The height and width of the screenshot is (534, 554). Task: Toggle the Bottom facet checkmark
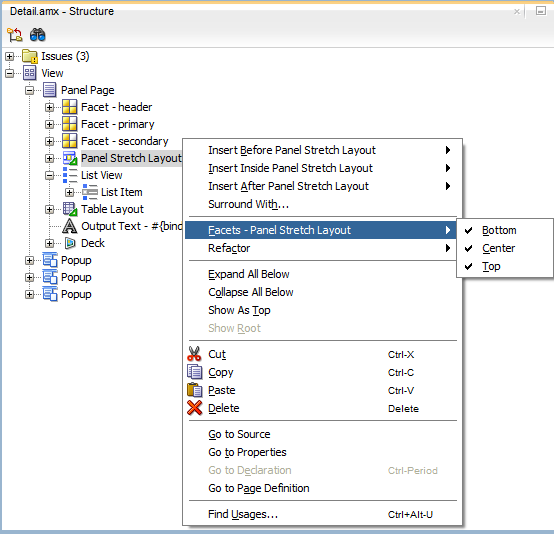click(x=468, y=230)
